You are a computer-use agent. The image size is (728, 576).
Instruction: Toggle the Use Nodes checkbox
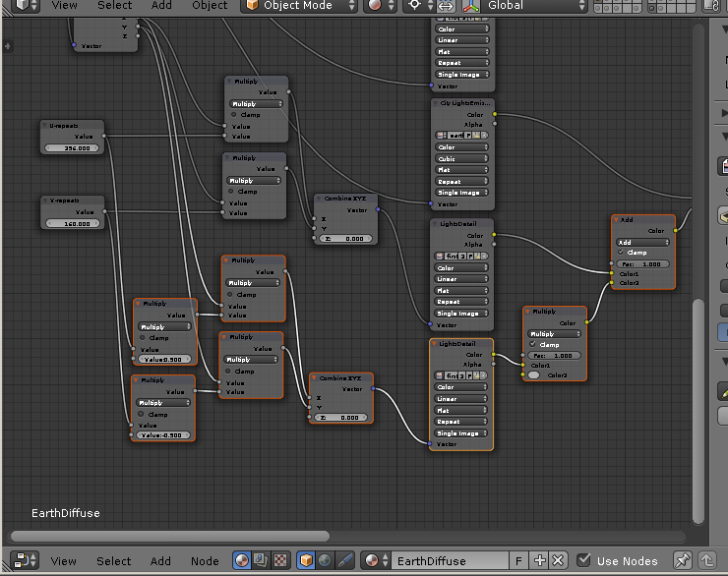583,560
